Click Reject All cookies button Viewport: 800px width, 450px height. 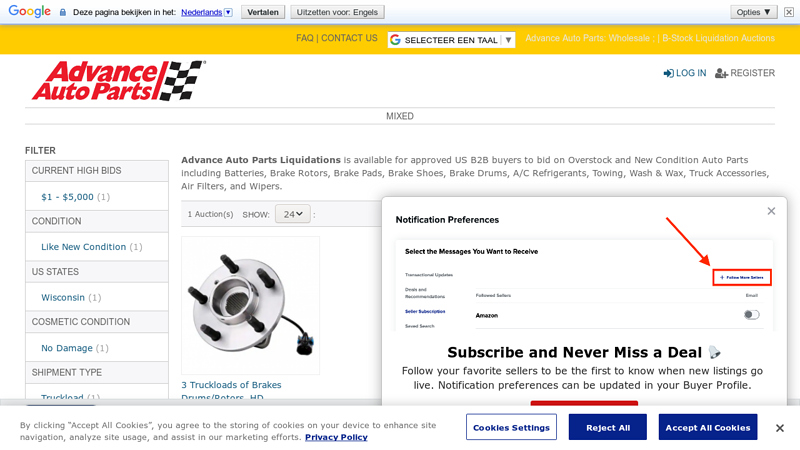pos(608,428)
